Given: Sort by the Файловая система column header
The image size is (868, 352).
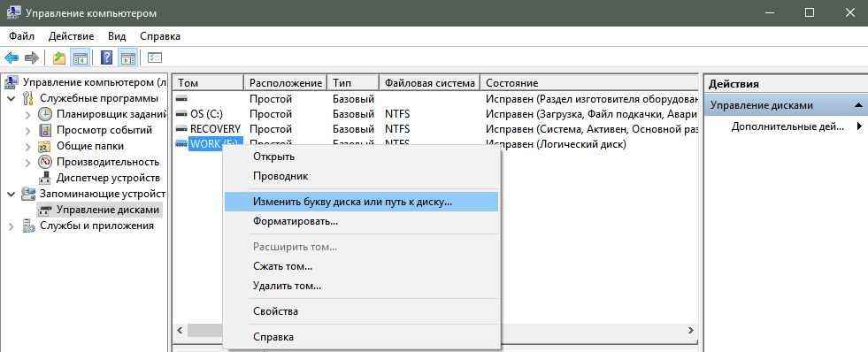Looking at the screenshot, I should coord(430,83).
